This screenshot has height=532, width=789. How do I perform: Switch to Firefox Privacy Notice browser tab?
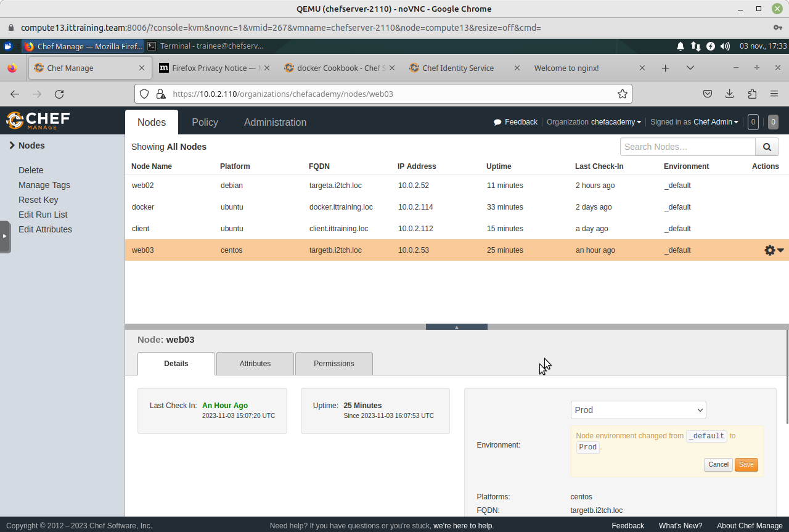point(215,68)
